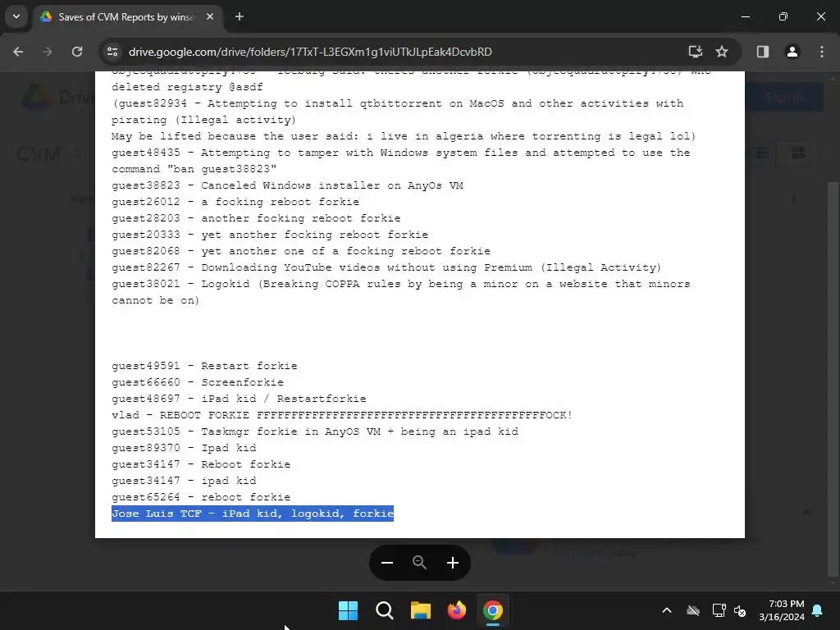Install the app from address bar icon
Image resolution: width=840 pixels, height=630 pixels.
pyautogui.click(x=696, y=52)
